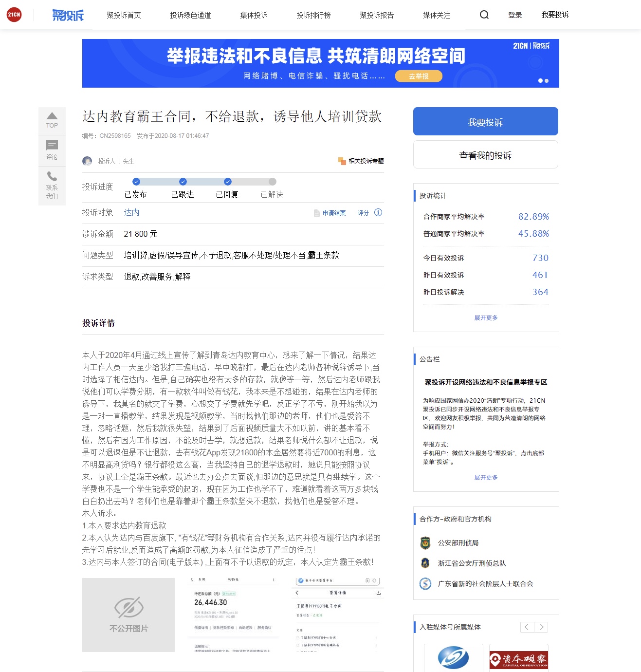
Task: Click the 已发布 progress checkmark
Action: pyautogui.click(x=136, y=182)
